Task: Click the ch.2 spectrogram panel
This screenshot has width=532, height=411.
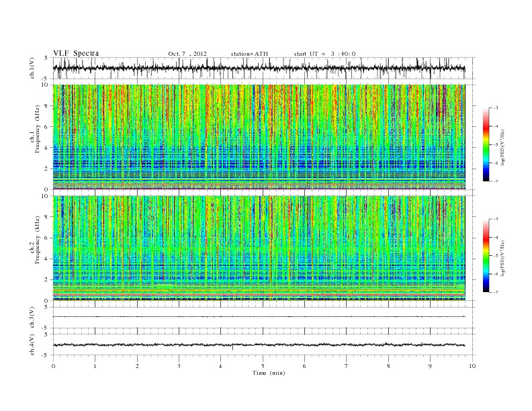Action: click(x=259, y=248)
